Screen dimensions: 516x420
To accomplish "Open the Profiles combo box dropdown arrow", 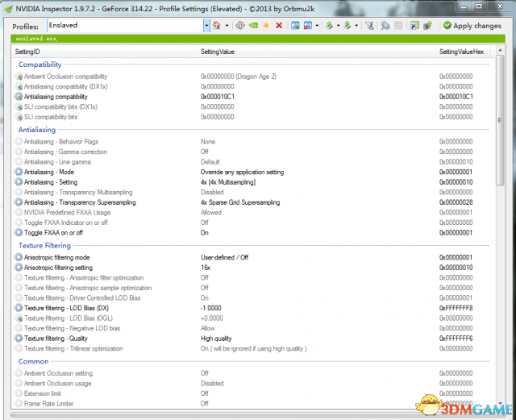I will [x=206, y=26].
